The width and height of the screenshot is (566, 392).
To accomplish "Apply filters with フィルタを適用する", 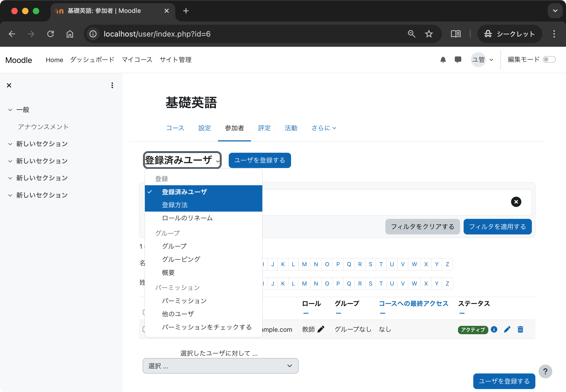I will [x=497, y=227].
